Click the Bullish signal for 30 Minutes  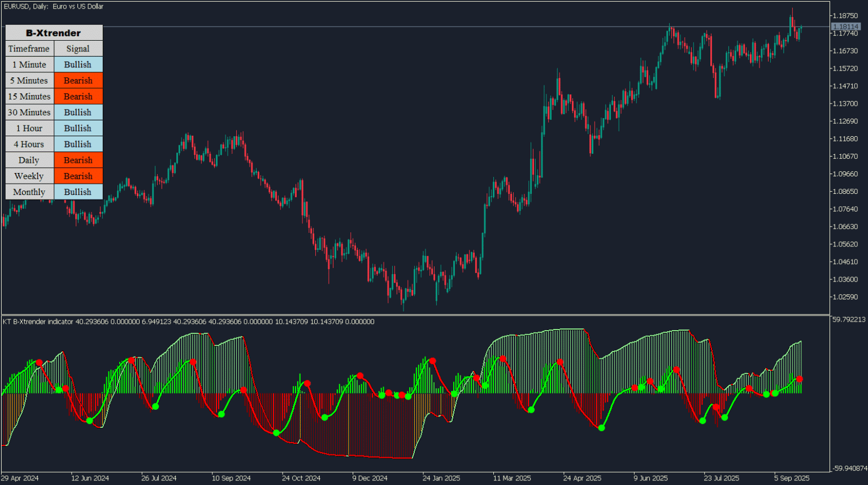(77, 112)
